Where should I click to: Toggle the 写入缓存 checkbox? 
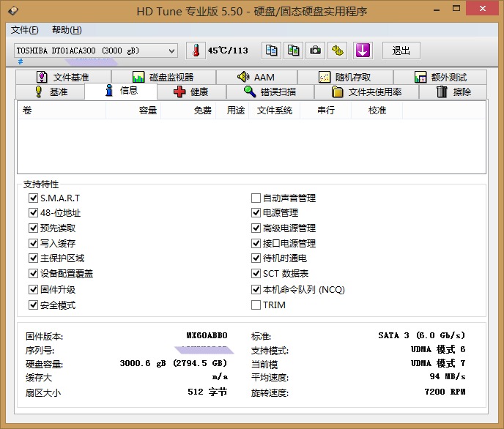click(x=34, y=243)
